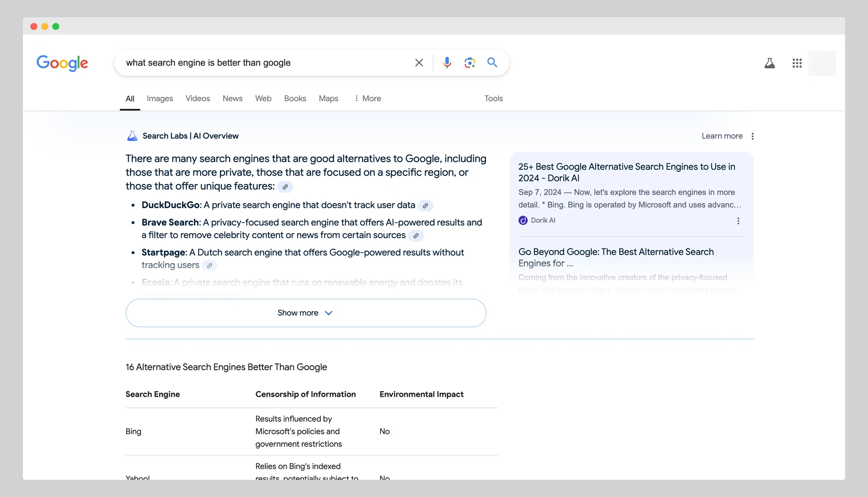This screenshot has height=497, width=868.
Task: Open the three-dot menu on the Dorik AI card
Action: [738, 221]
